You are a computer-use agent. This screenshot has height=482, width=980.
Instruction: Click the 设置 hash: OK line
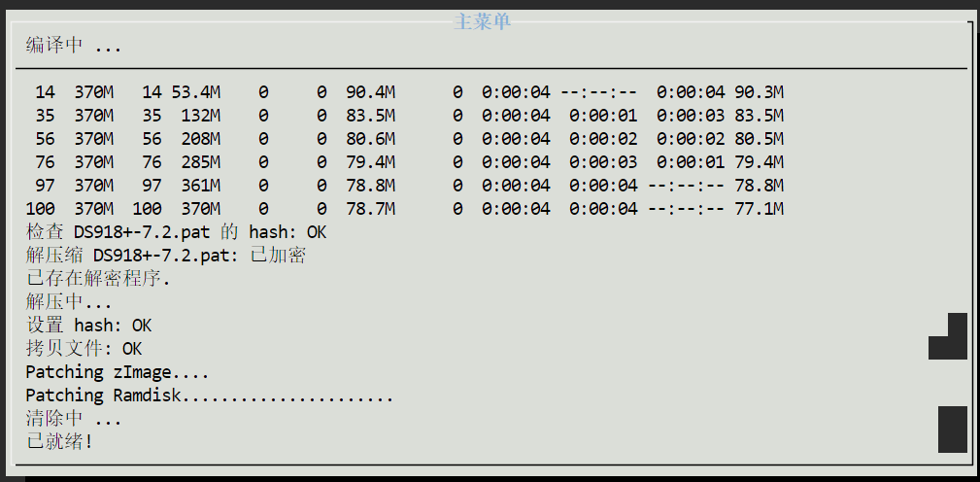pyautogui.click(x=88, y=325)
